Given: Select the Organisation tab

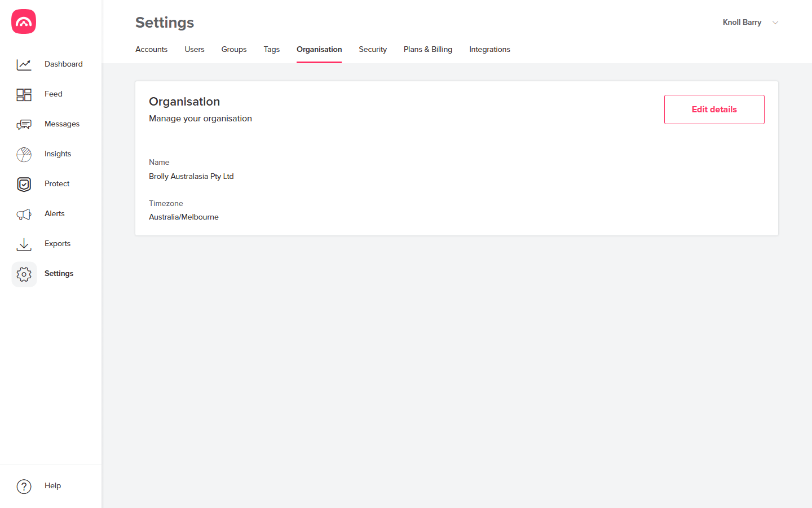Looking at the screenshot, I should tap(319, 49).
